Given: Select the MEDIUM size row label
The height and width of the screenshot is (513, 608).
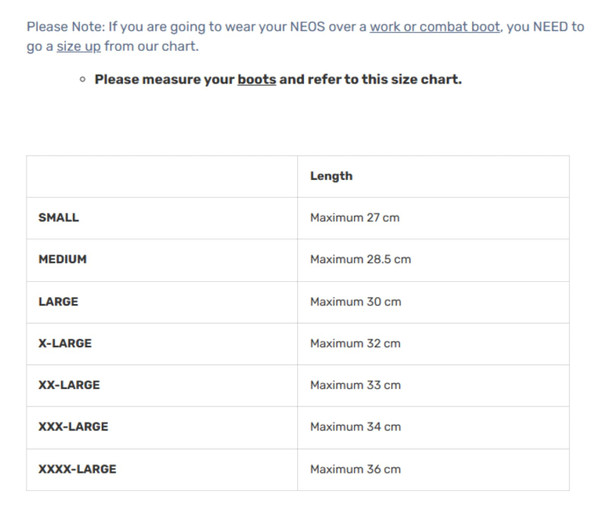Looking at the screenshot, I should coord(62,259).
